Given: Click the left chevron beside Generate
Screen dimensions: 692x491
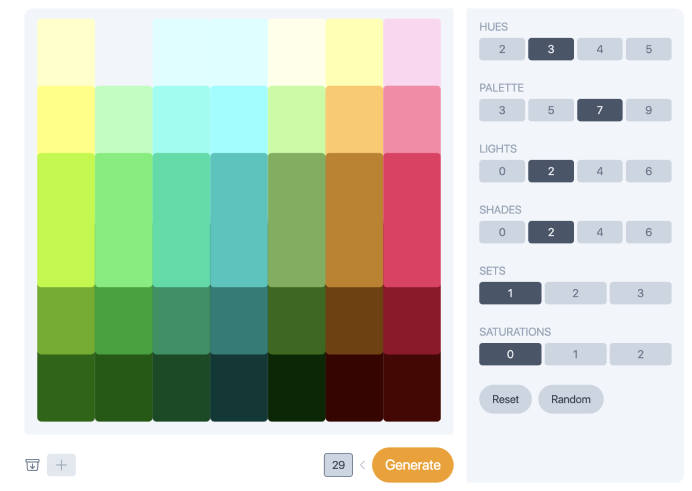Looking at the screenshot, I should [362, 465].
